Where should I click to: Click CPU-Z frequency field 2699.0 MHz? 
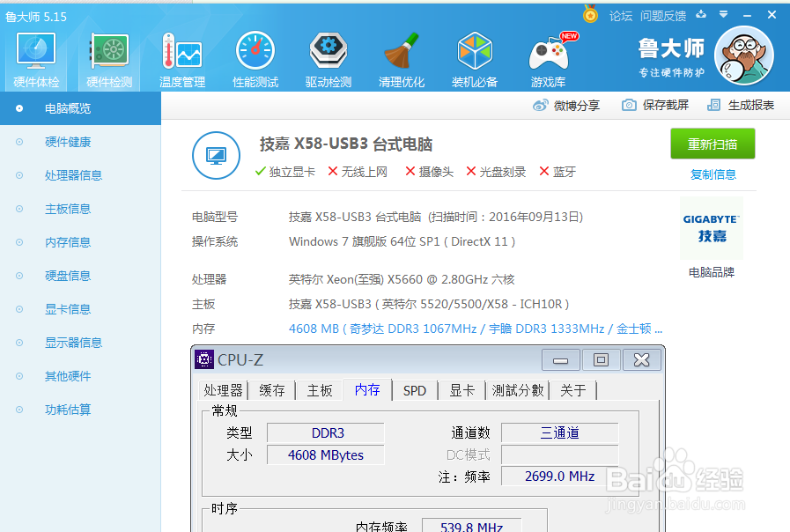point(560,477)
